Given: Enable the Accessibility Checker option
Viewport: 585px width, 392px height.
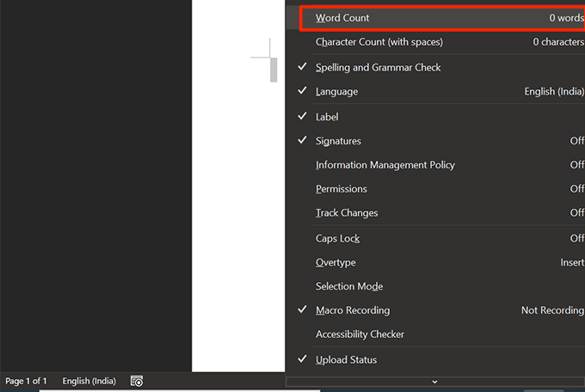Looking at the screenshot, I should (360, 334).
